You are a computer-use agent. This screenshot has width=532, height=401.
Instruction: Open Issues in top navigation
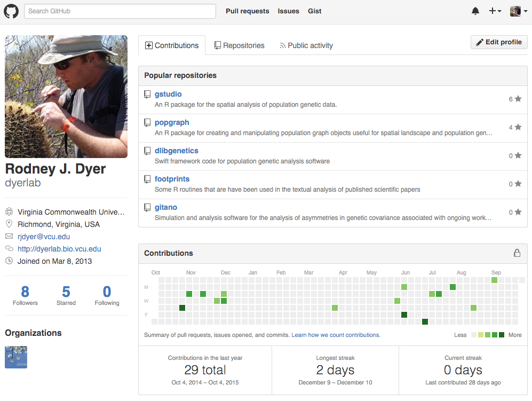click(x=288, y=11)
